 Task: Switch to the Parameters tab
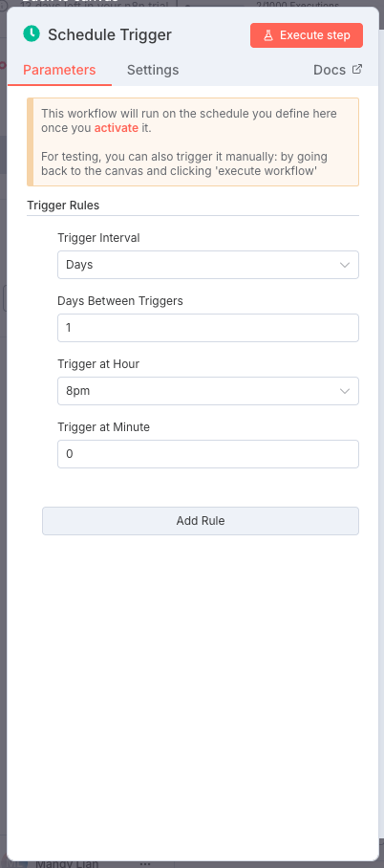[59, 70]
